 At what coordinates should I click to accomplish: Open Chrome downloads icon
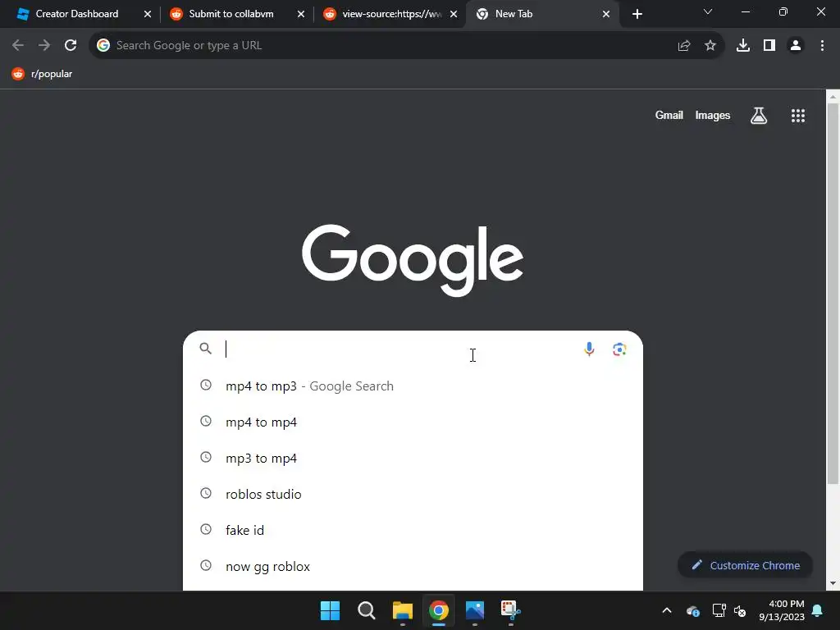743,46
